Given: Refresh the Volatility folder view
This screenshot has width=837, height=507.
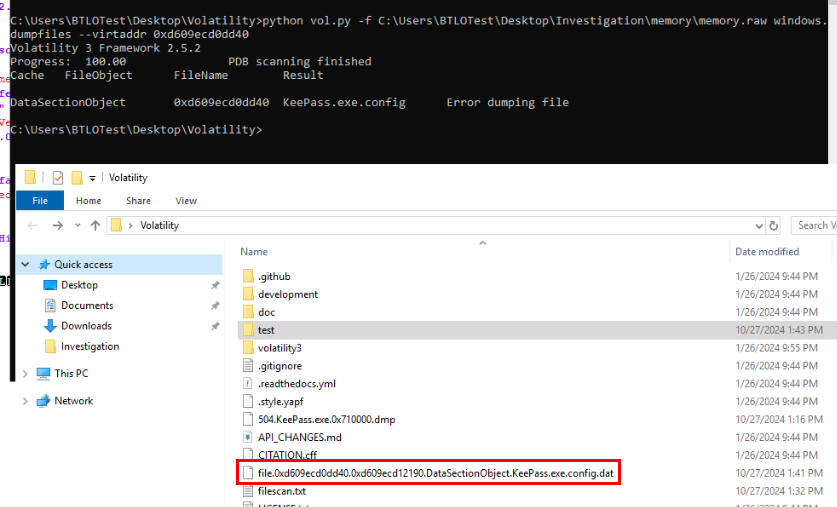Looking at the screenshot, I should 773,226.
